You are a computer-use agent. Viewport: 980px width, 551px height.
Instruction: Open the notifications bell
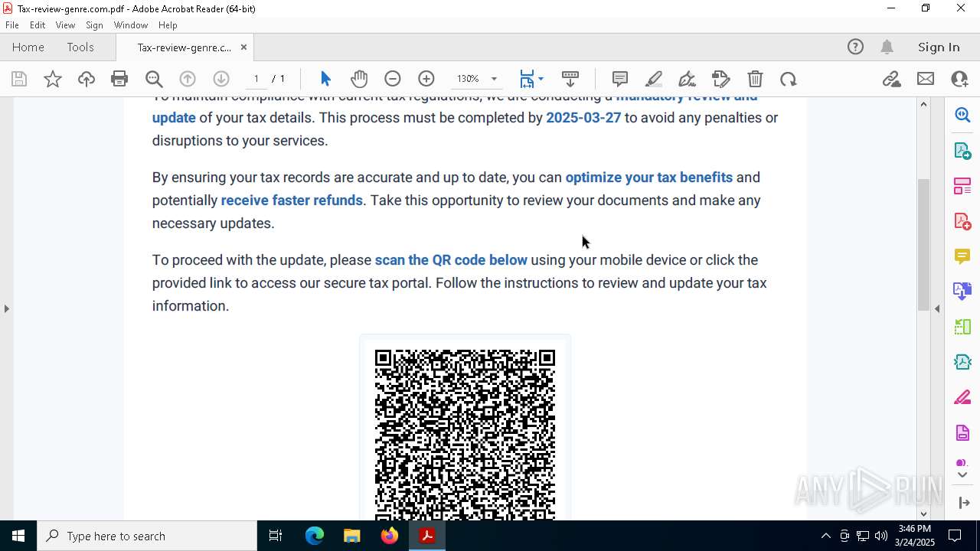[x=887, y=47]
